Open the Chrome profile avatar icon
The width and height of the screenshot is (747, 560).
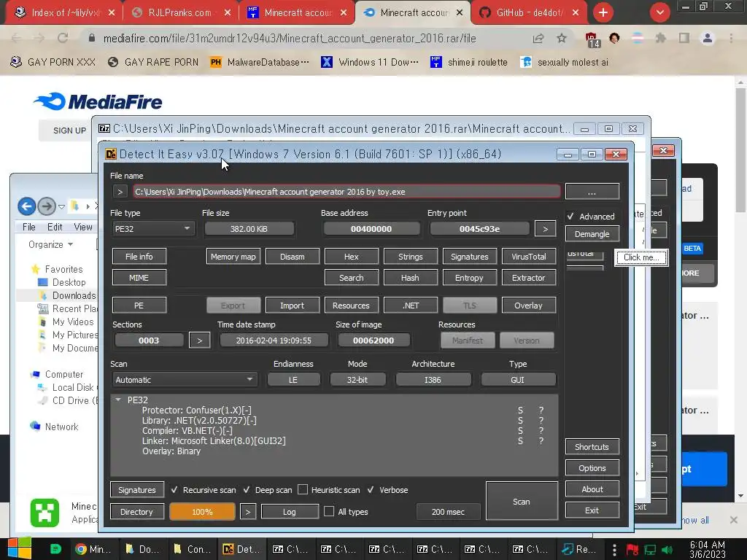point(708,38)
